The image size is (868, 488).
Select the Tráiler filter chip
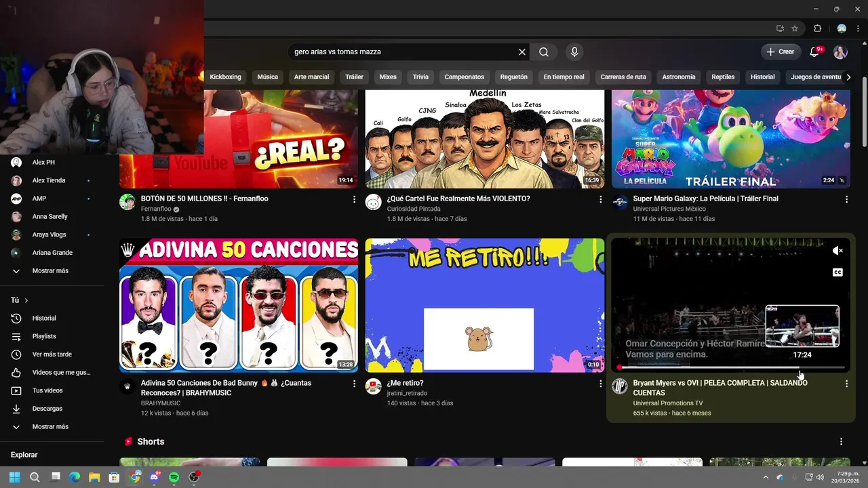(x=354, y=77)
